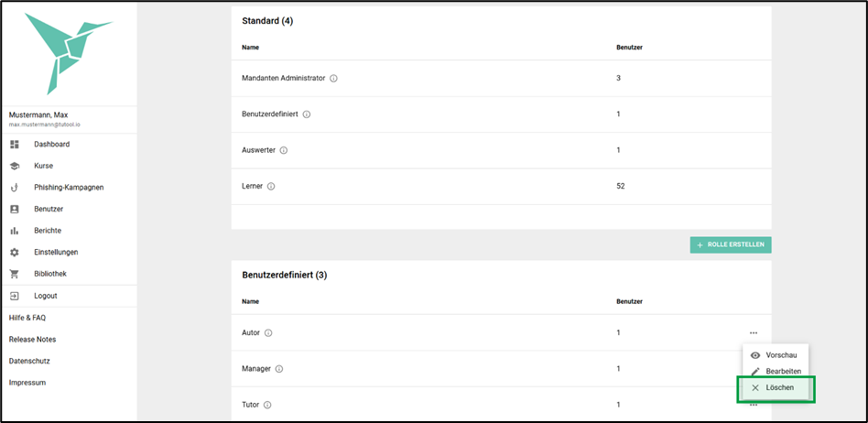Choose Bearbeiten from the context menu
Viewport: 868px width, 423px height.
tap(776, 372)
